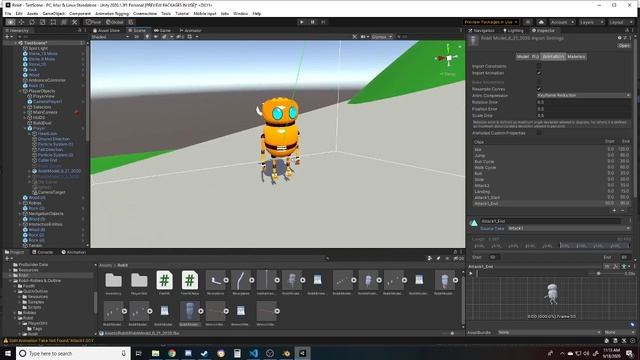
Task: Click the Rotation Error value field
Action: (584, 102)
